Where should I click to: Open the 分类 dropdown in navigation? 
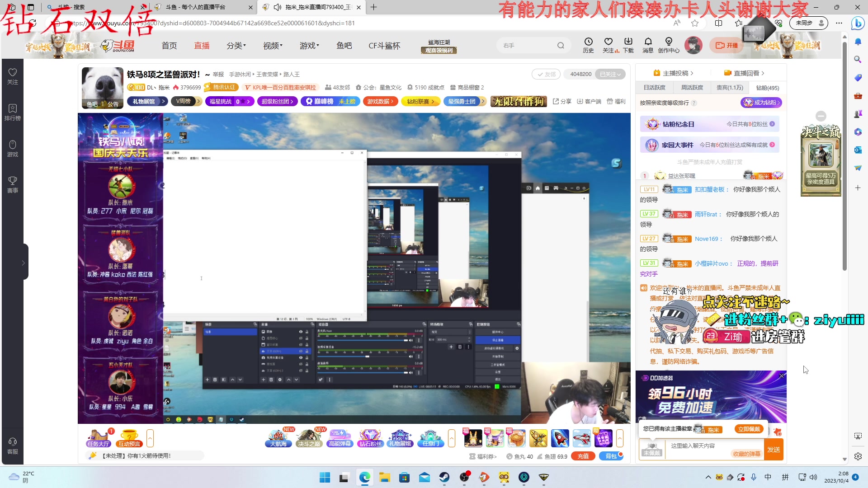[236, 46]
